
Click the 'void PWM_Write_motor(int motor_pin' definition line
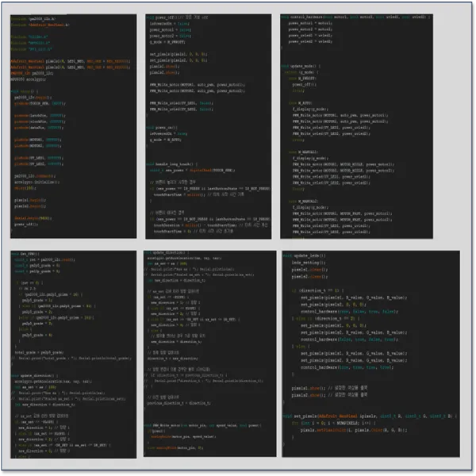point(202,425)
